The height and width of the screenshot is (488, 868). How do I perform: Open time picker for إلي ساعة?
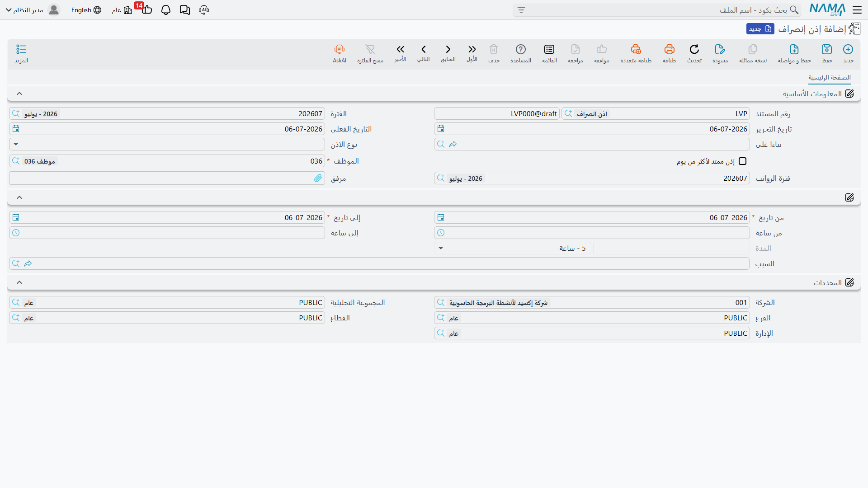pyautogui.click(x=16, y=233)
